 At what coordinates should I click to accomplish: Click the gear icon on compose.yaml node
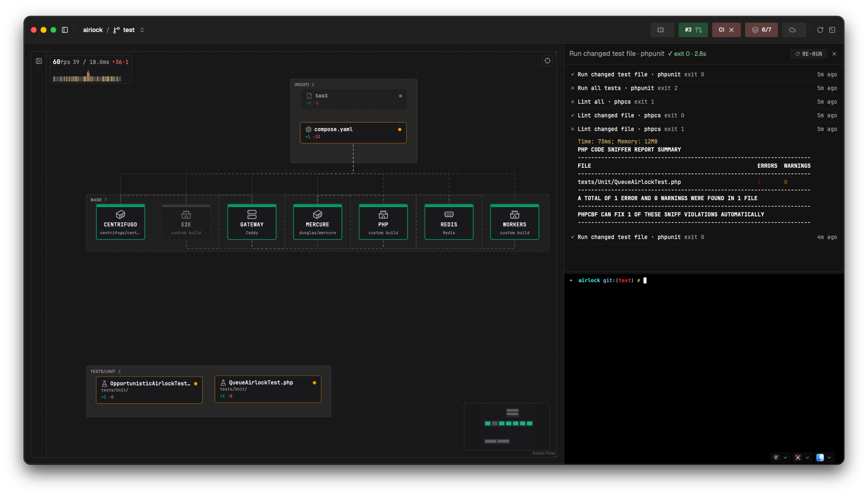click(x=309, y=129)
